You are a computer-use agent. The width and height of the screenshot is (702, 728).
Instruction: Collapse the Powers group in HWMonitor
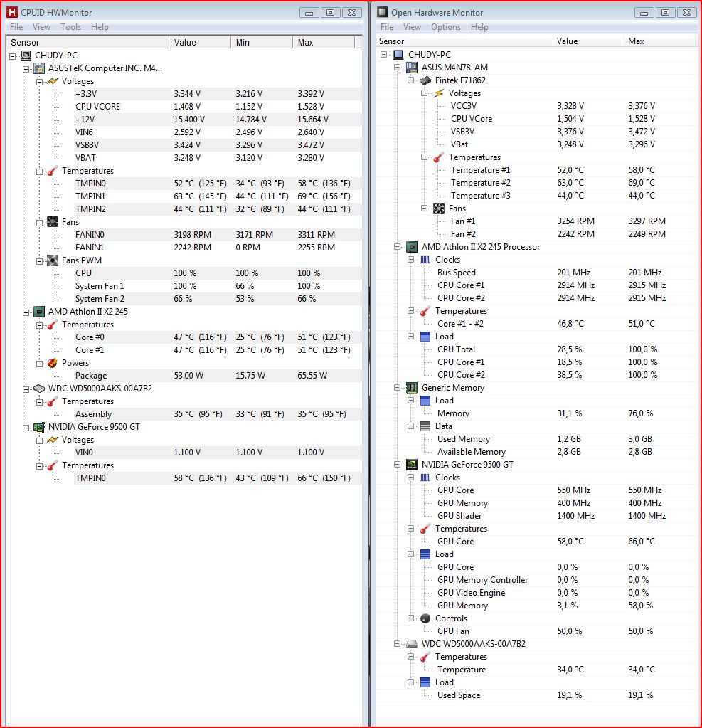coord(39,364)
